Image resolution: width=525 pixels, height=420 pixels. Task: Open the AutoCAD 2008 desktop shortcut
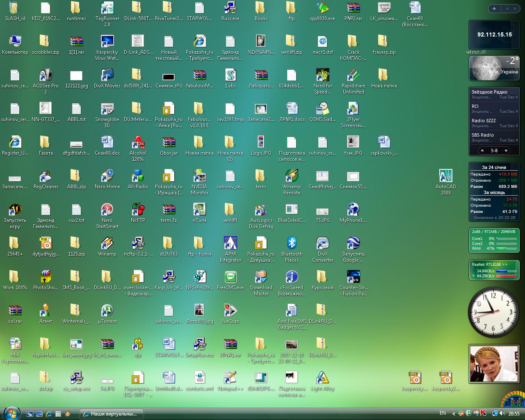coord(445,176)
